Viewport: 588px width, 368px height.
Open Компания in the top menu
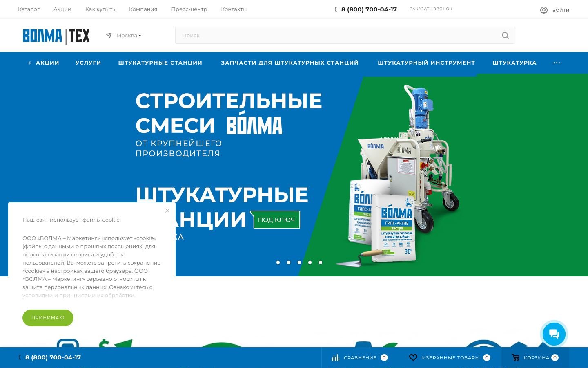pyautogui.click(x=143, y=9)
